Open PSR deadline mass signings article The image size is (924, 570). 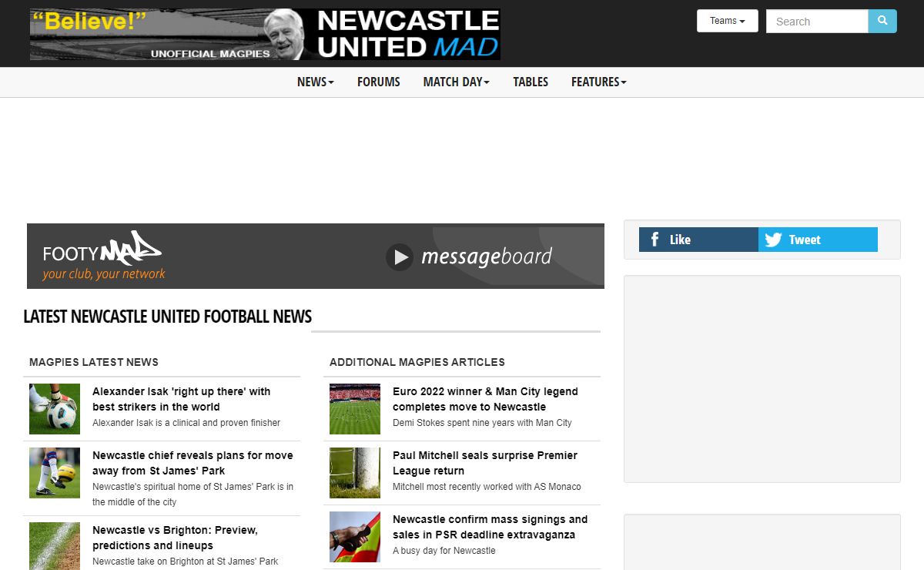[490, 527]
